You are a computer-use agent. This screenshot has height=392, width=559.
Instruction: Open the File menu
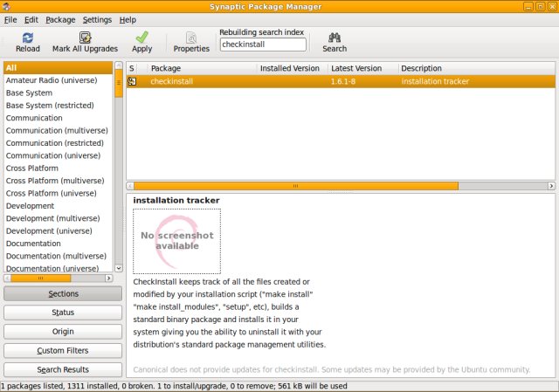[10, 19]
